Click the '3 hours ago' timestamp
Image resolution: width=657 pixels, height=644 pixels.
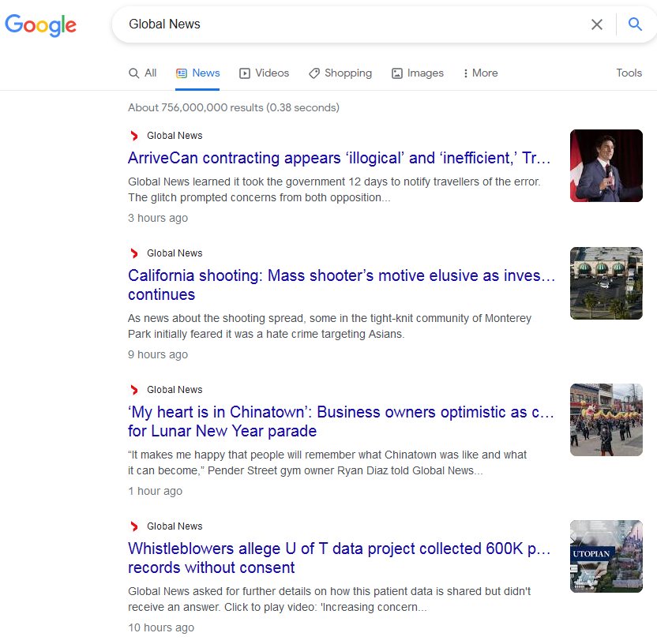click(158, 218)
